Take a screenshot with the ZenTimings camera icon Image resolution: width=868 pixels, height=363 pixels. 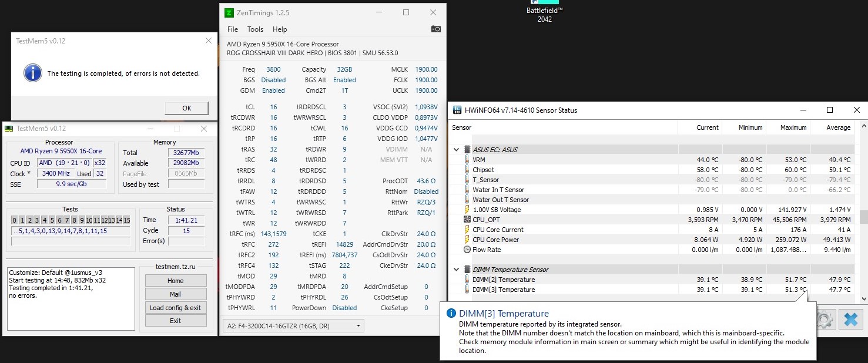click(x=435, y=29)
